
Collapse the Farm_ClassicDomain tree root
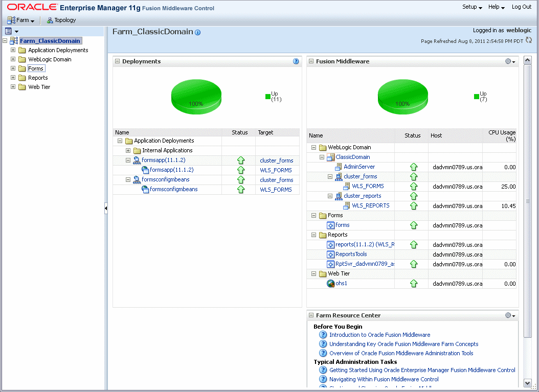pos(5,40)
